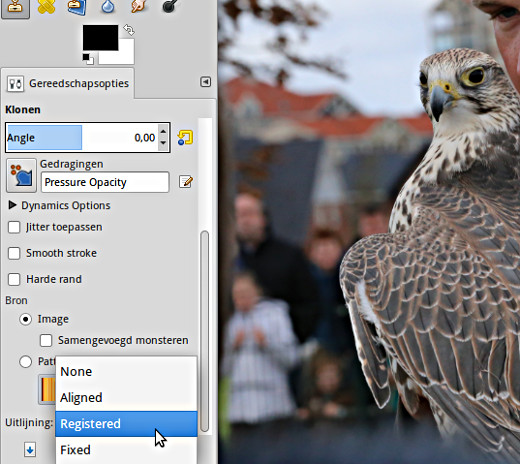Choose Registered alignment option

click(126, 424)
